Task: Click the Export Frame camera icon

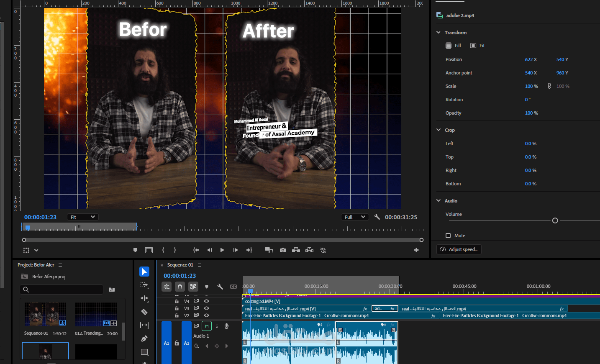Action: tap(283, 250)
